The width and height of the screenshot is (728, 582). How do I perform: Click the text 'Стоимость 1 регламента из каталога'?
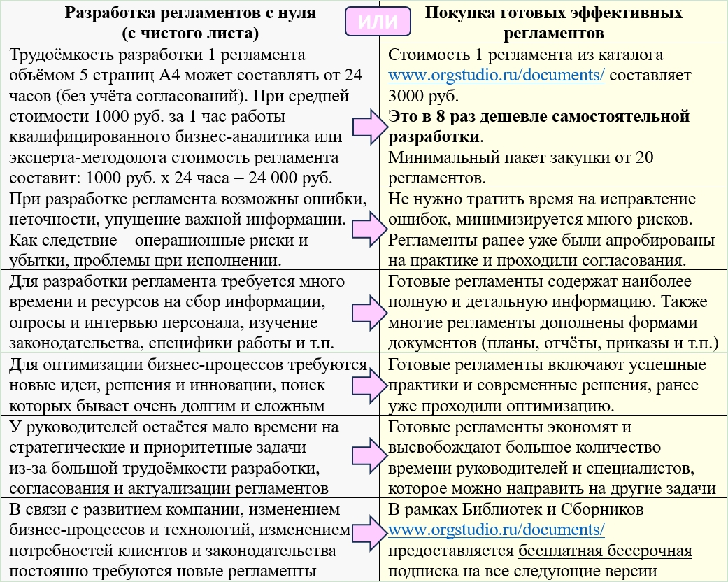[526, 55]
